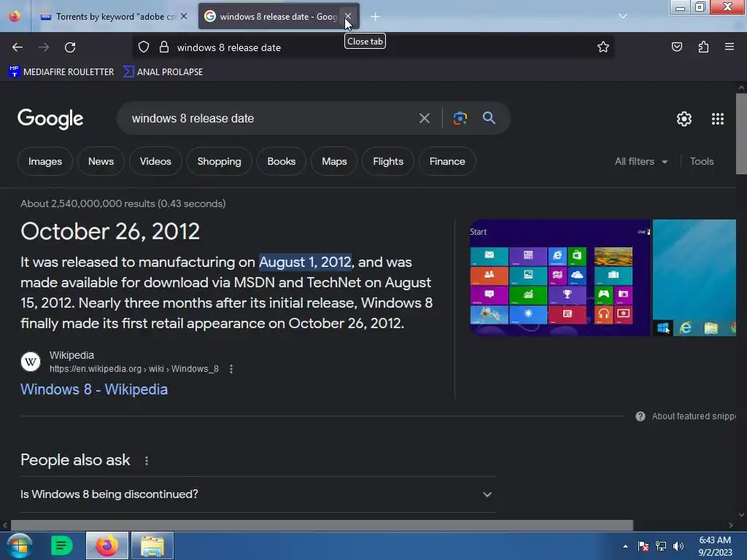Click the forward navigation arrow
Image resolution: width=747 pixels, height=560 pixels.
pyautogui.click(x=44, y=47)
